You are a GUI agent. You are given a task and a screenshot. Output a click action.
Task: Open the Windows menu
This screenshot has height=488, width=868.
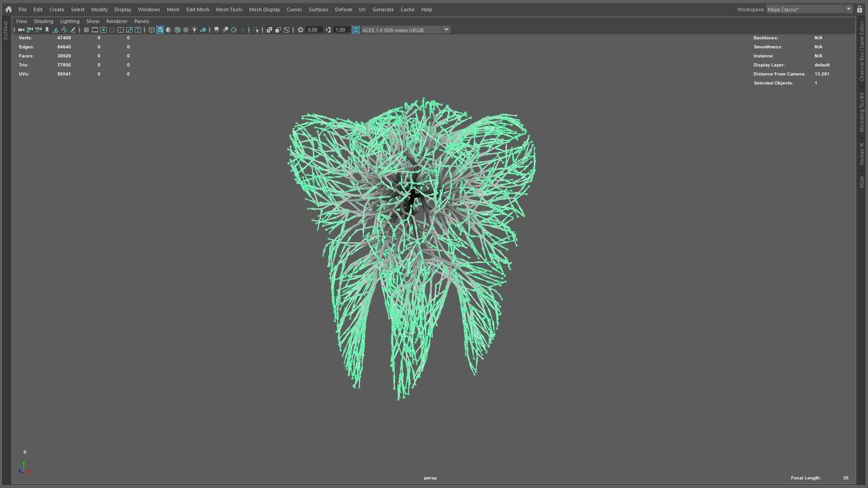149,9
